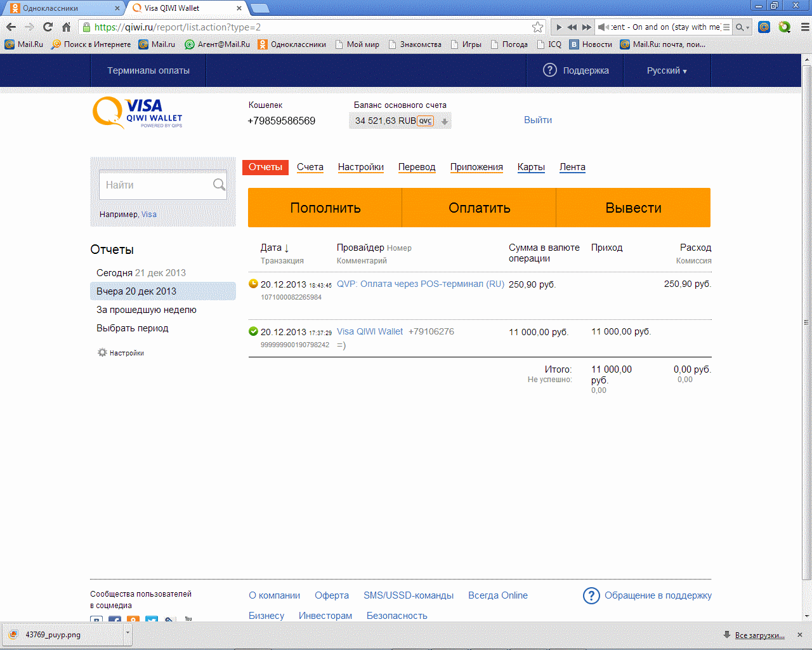
Task: Click the orange Оплатить button
Action: point(479,208)
